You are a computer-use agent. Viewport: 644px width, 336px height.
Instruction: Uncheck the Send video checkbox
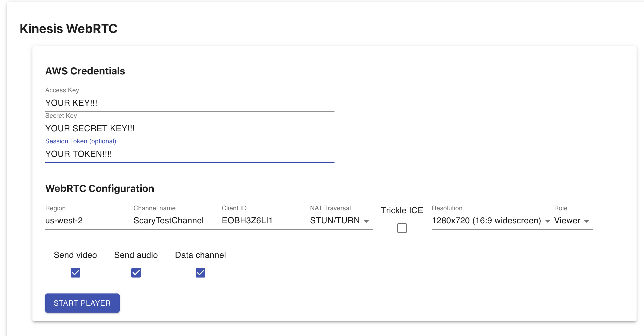tap(76, 273)
